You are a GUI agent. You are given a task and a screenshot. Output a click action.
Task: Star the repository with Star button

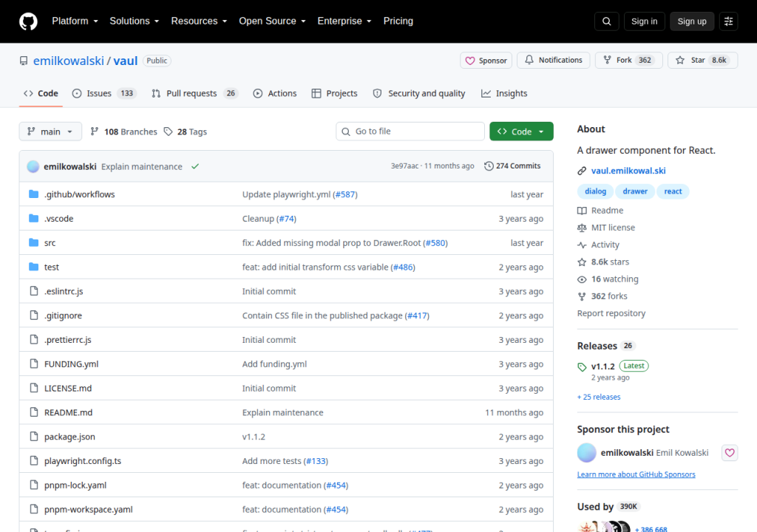703,60
